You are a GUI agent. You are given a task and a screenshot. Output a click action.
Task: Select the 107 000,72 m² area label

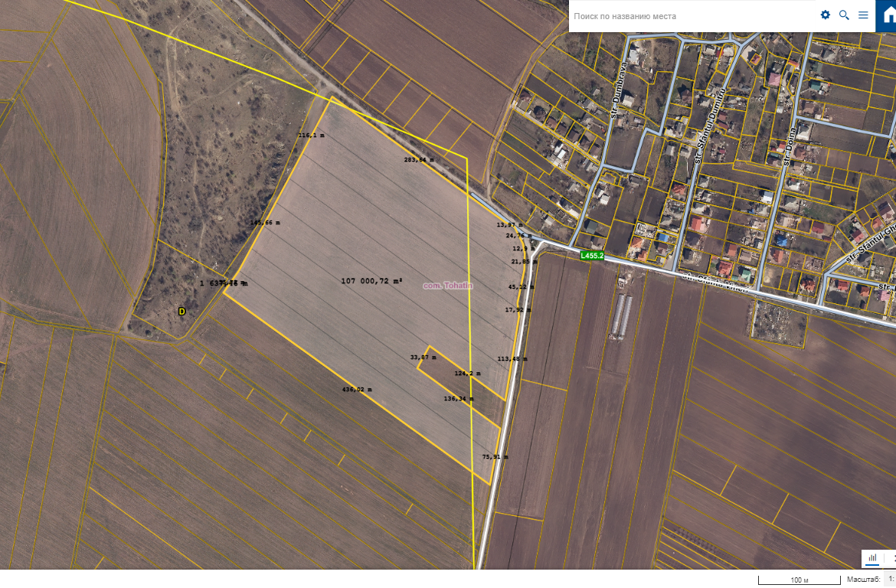[x=371, y=280]
